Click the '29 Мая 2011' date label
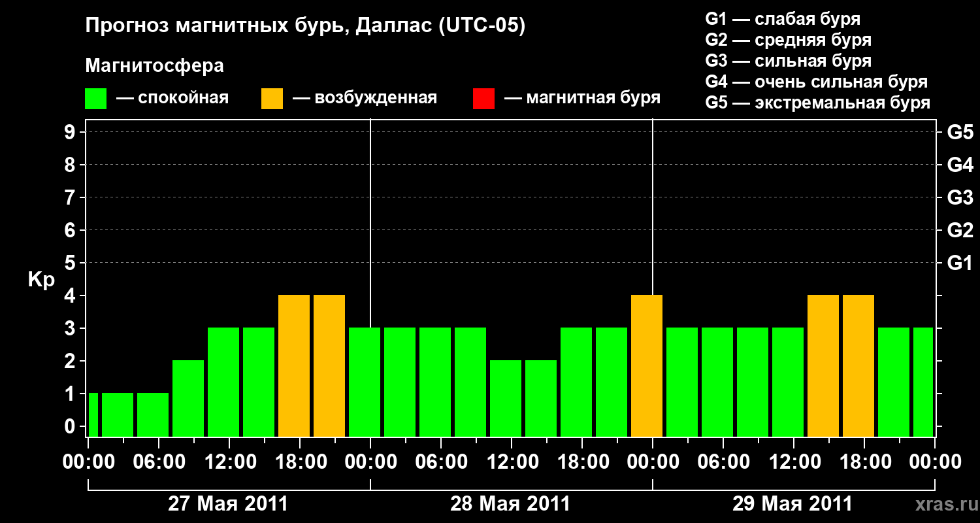 792,504
